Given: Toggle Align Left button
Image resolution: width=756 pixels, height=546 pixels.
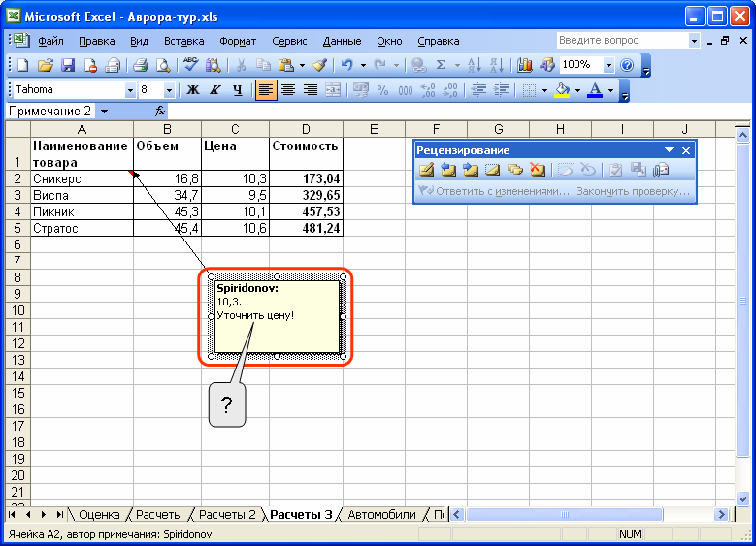Looking at the screenshot, I should tap(266, 90).
